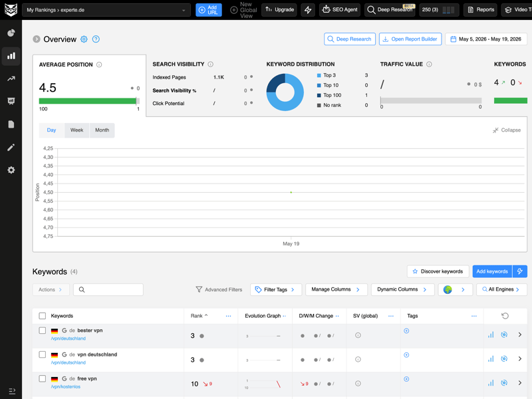Switch chart to Day view
This screenshot has width=532, height=399.
coord(51,130)
